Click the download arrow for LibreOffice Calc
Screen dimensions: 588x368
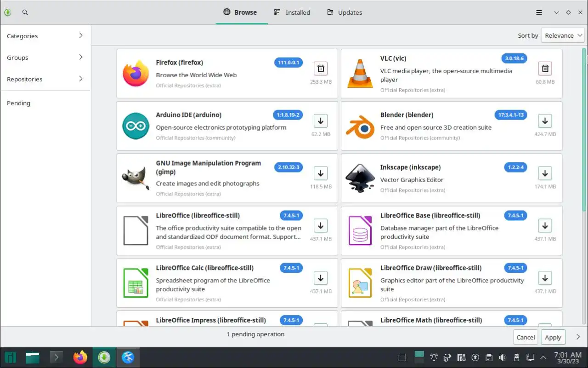click(x=321, y=278)
